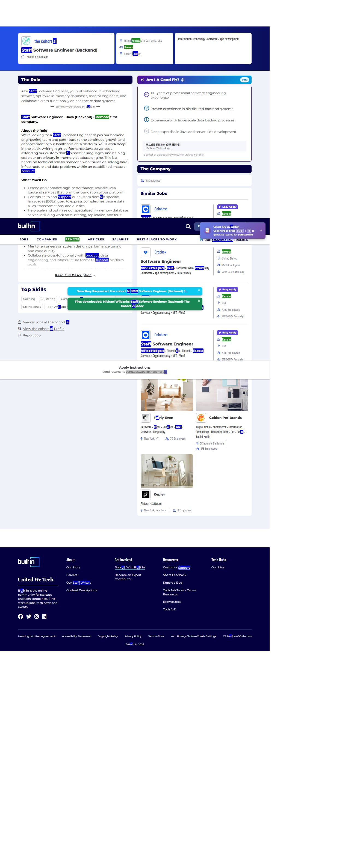
Task: Open the Companies nav menu item
Action: coord(46,240)
